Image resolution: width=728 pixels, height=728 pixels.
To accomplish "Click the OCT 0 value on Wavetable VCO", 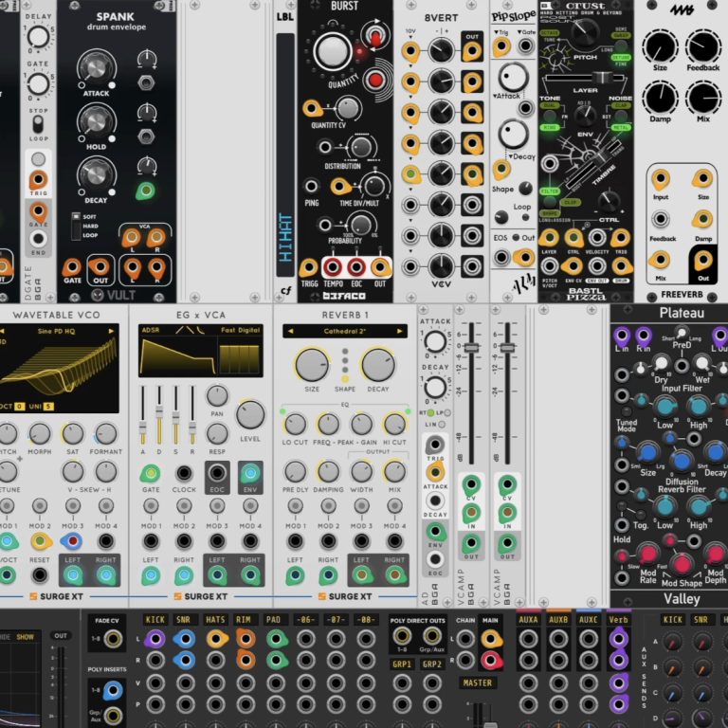I will point(19,407).
